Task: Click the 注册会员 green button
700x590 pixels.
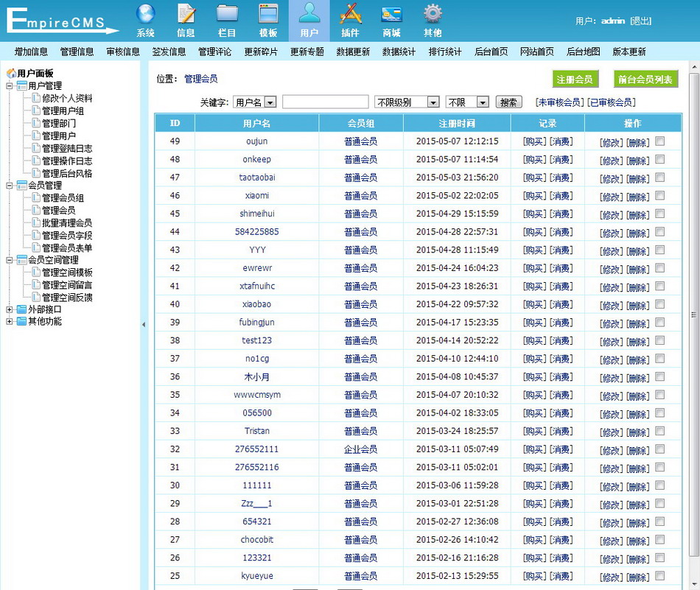Action: 575,79
